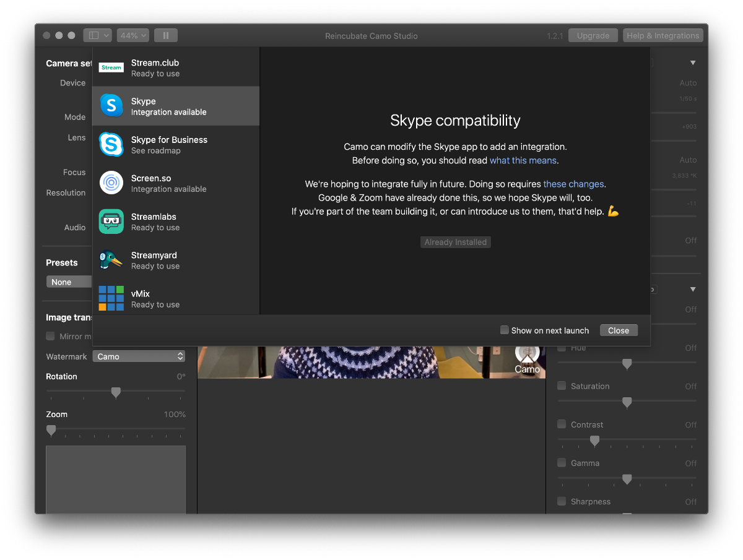Enable the Sharpness checkbox
Viewport: 743px width, 560px height.
tap(562, 501)
